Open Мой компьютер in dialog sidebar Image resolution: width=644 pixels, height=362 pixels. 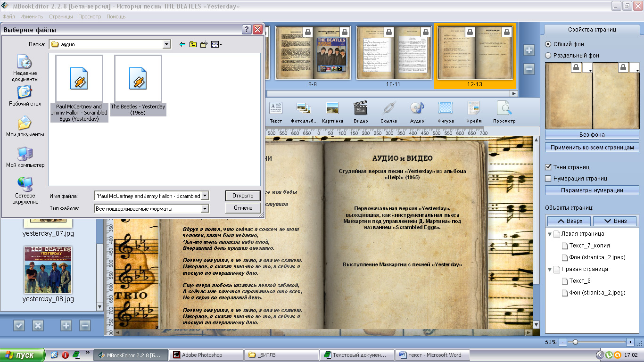click(25, 157)
